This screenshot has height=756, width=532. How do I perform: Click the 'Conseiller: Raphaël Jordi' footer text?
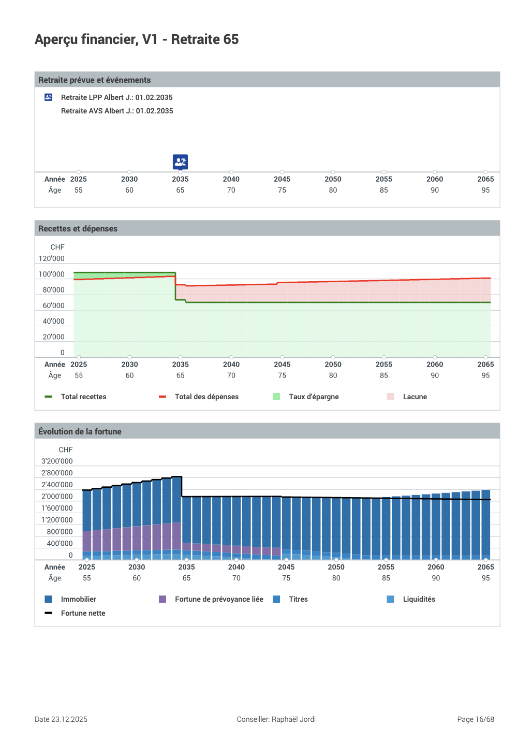tap(276, 719)
